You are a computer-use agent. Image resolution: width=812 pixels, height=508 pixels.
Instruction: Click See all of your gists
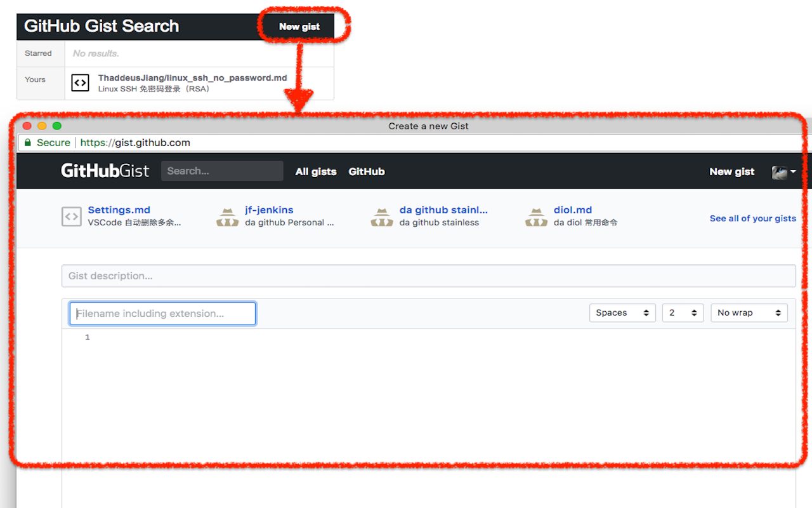tap(753, 218)
